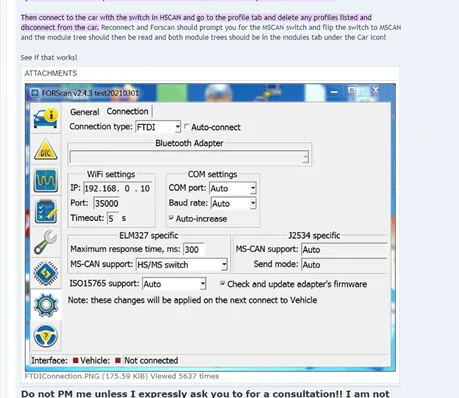Toggle the Auto-increase checkbox
Image resolution: width=459 pixels, height=398 pixels.
tap(171, 218)
